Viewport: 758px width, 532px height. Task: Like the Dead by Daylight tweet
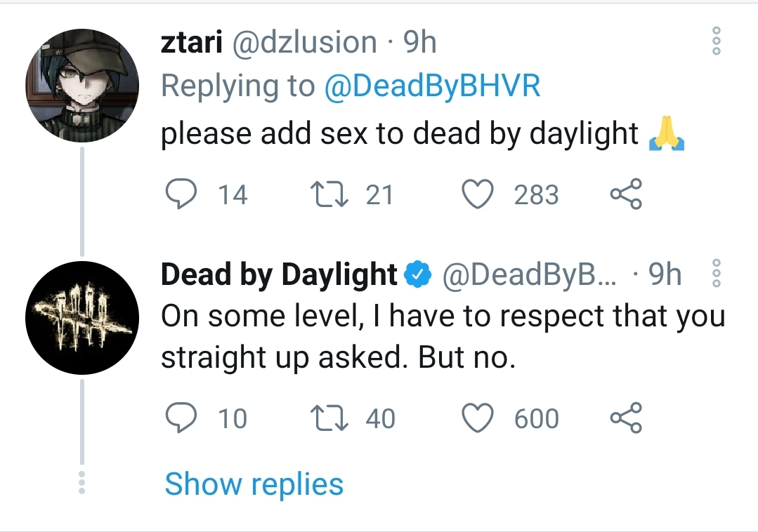point(478,418)
